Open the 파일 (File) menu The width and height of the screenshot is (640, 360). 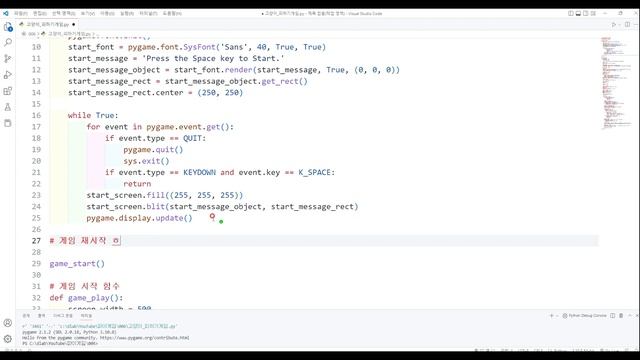coord(21,13)
